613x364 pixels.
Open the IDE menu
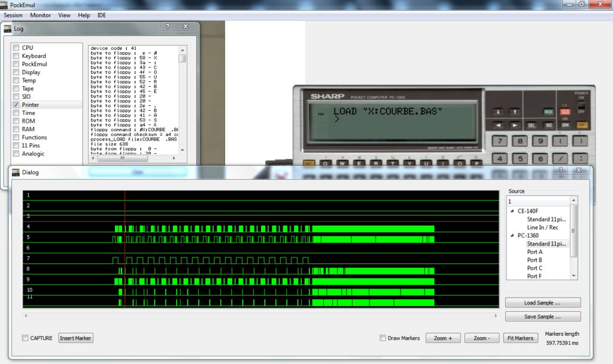pos(102,15)
